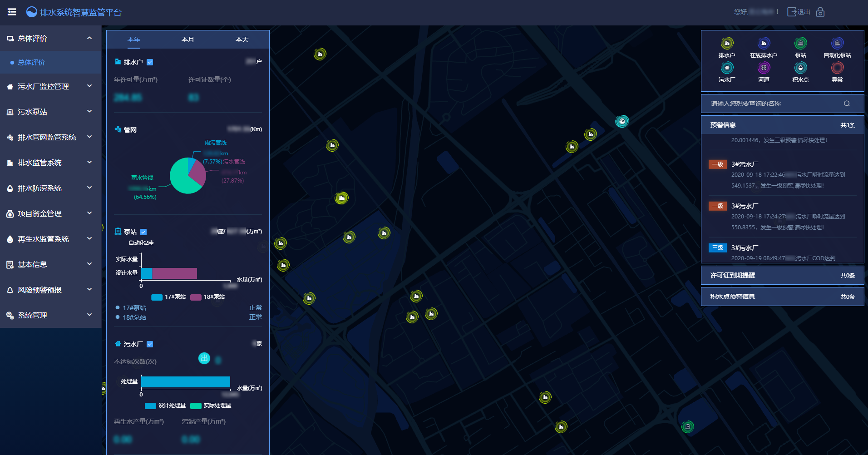The image size is (868, 455).
Task: Click the 排水户 legend icon
Action: [x=727, y=44]
